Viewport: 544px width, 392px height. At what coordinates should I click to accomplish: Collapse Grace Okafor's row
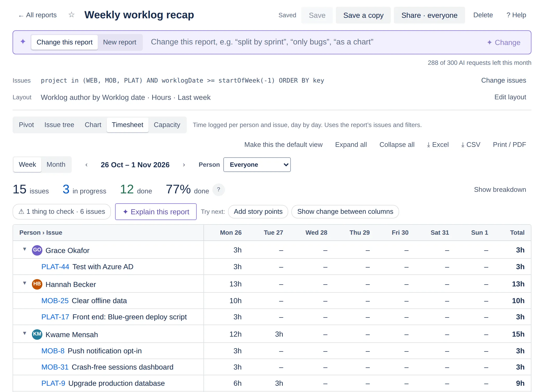(25, 249)
